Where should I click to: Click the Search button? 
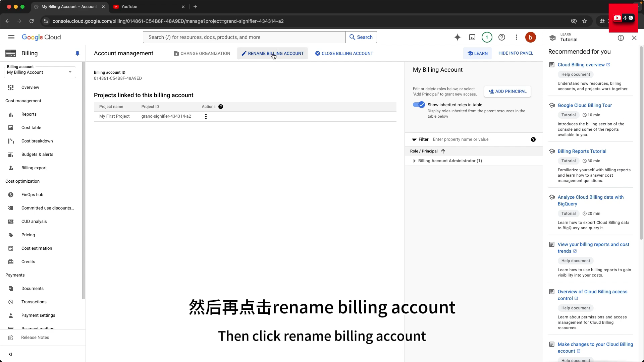(361, 37)
